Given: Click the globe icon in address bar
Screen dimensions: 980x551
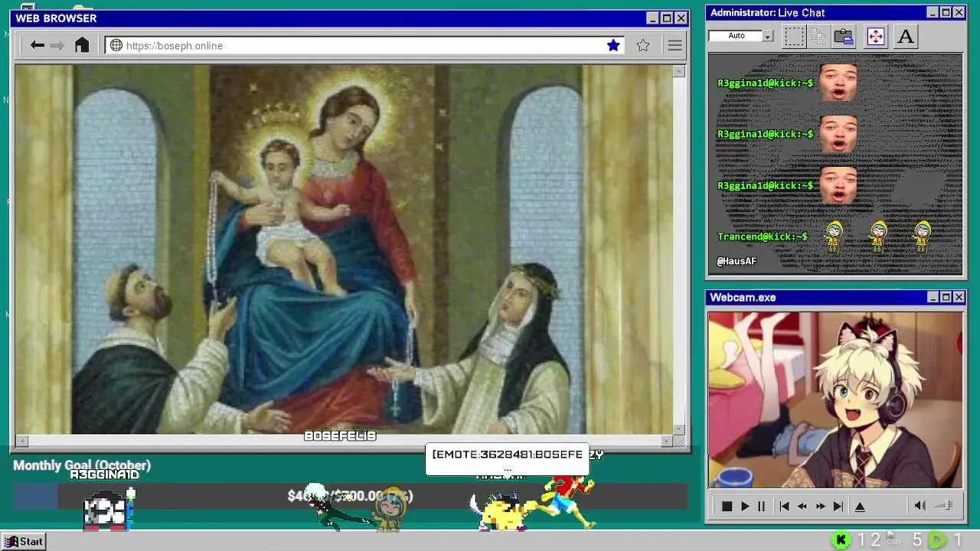Looking at the screenshot, I should [x=116, y=45].
